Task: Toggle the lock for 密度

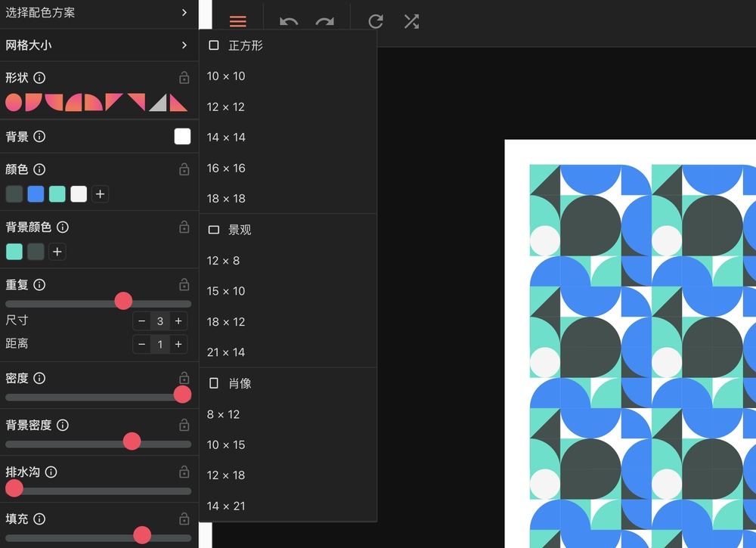Action: tap(184, 378)
